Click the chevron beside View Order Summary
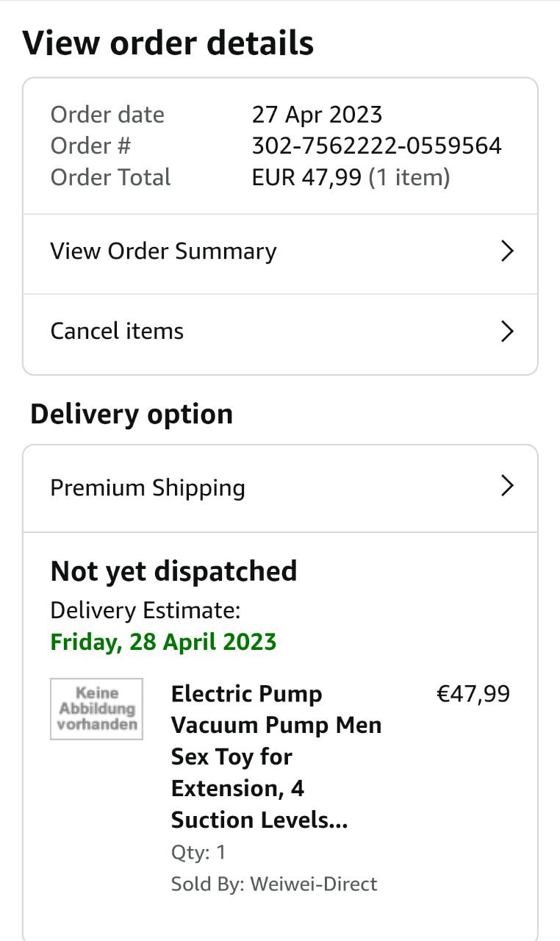 pos(506,251)
